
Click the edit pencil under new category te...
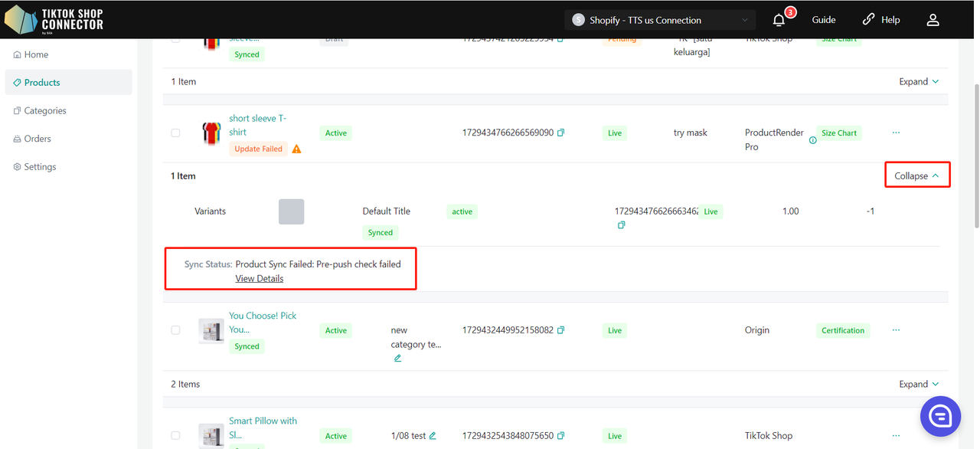coord(397,358)
